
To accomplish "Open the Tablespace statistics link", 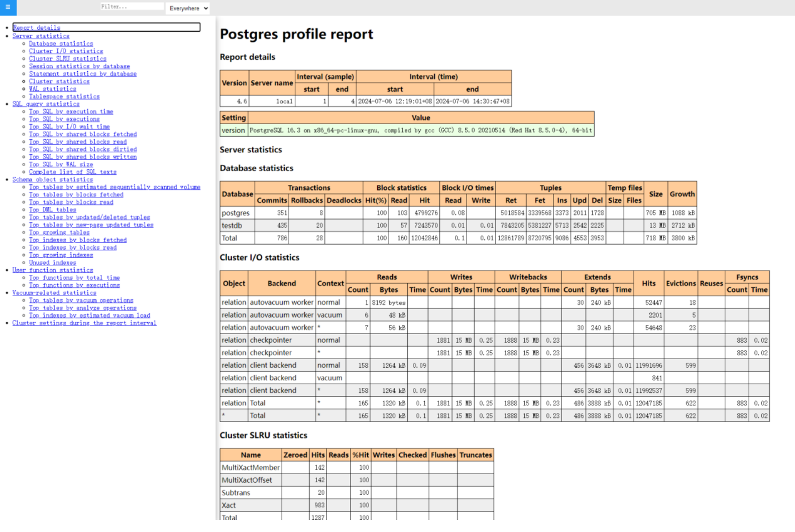I will click(64, 96).
